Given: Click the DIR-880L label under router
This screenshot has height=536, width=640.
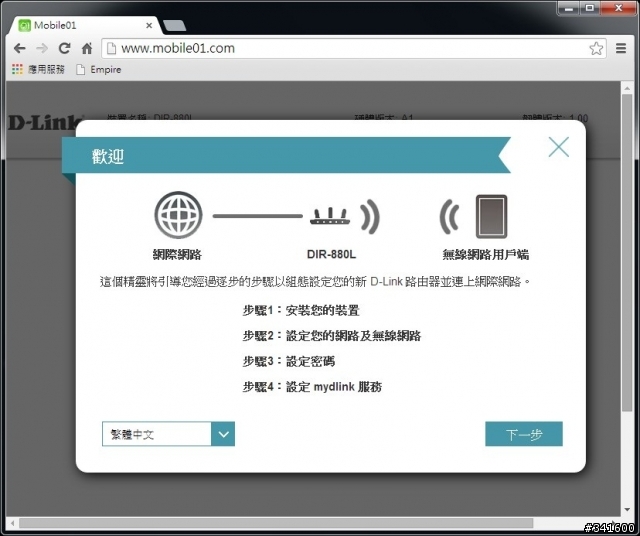Looking at the screenshot, I should coord(331,254).
